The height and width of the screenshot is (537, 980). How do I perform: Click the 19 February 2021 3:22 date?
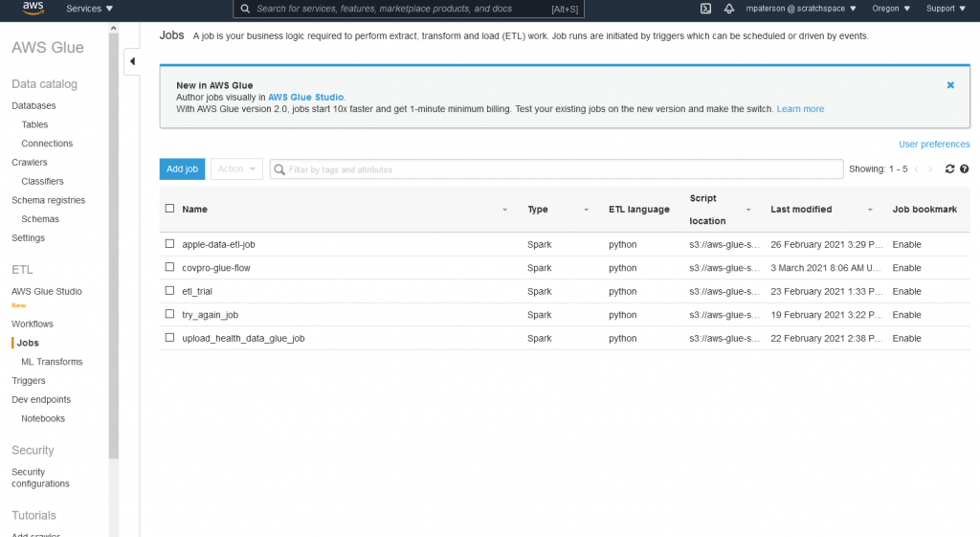pyautogui.click(x=826, y=315)
